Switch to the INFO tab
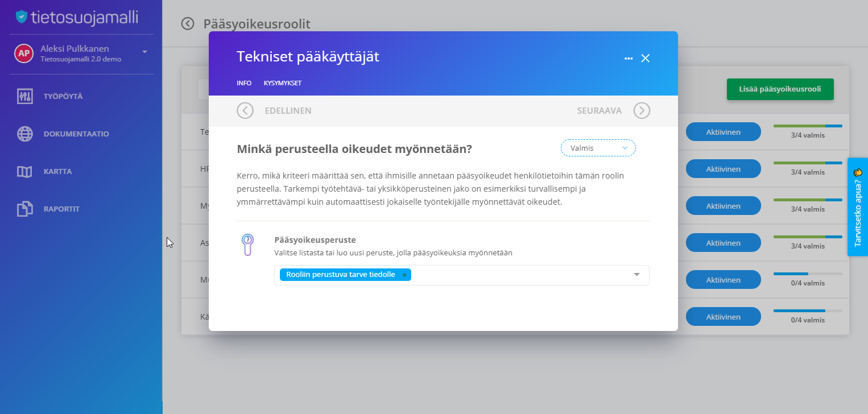This screenshot has height=414, width=868. [x=244, y=83]
